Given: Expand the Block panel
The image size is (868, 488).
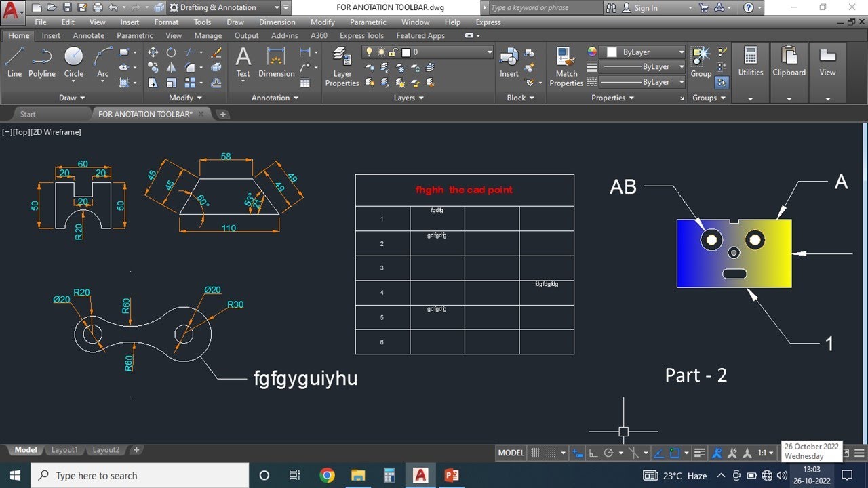Looking at the screenshot, I should pyautogui.click(x=521, y=98).
